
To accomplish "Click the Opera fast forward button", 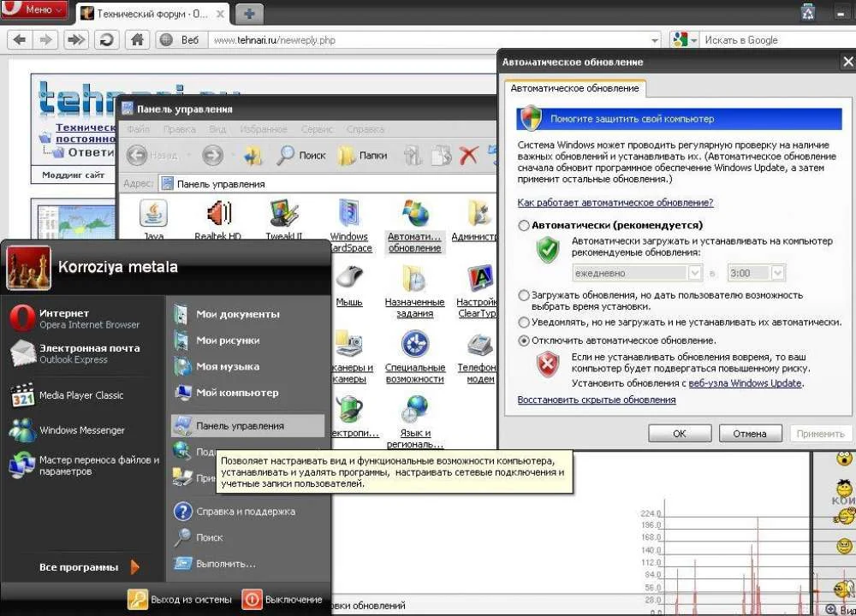I will [76, 40].
